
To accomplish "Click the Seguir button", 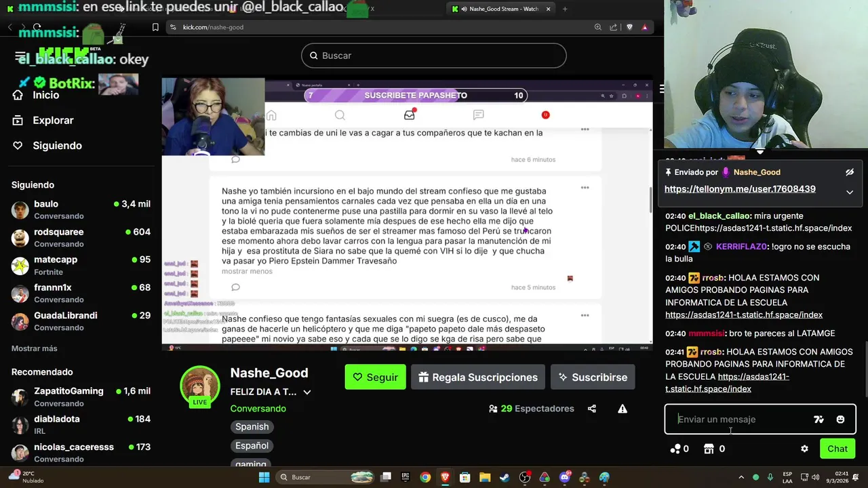I will 376,377.
